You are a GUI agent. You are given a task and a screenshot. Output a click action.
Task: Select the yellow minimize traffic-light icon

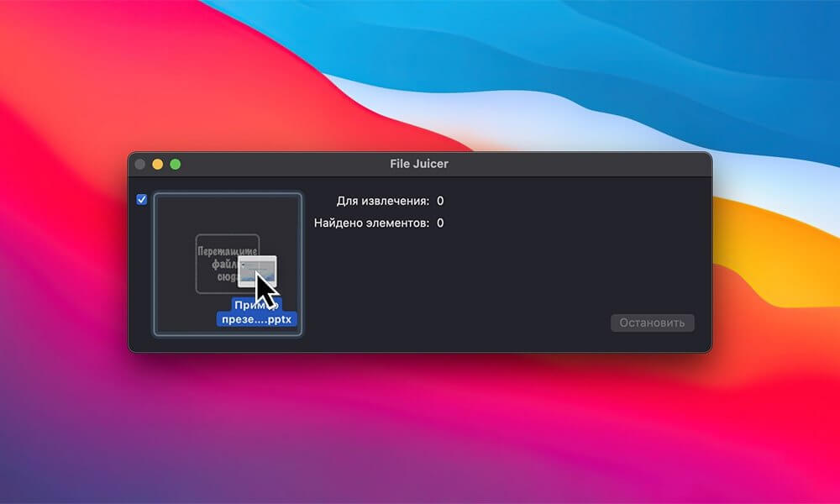[x=160, y=164]
